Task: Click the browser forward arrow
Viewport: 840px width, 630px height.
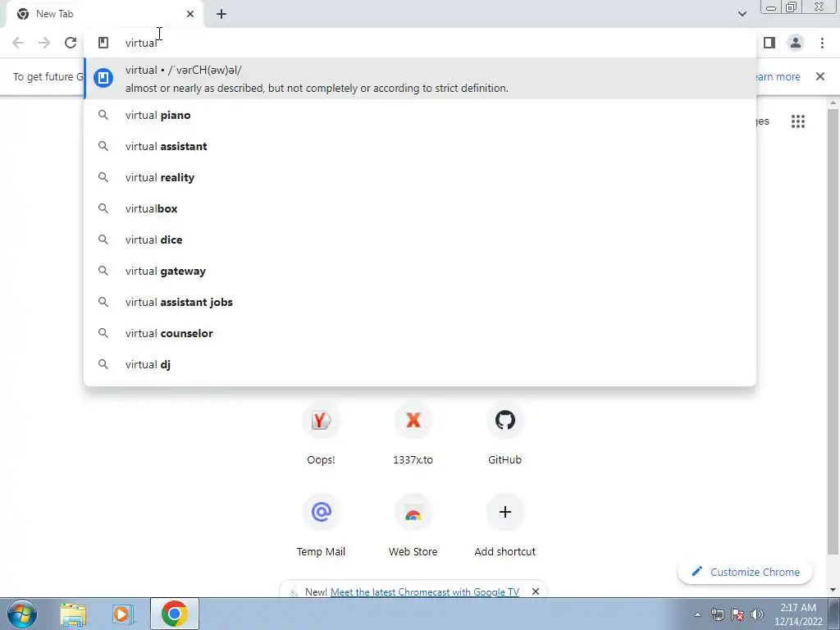Action: [44, 43]
